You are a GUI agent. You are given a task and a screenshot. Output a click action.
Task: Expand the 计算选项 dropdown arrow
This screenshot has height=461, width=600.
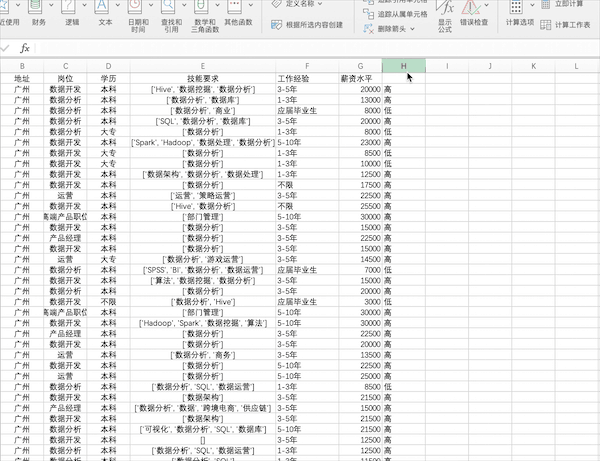(x=532, y=5)
